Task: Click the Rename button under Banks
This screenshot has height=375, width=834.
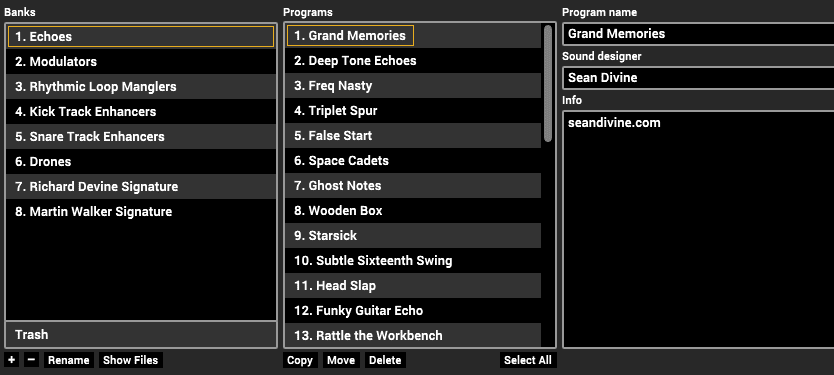Action: click(69, 360)
